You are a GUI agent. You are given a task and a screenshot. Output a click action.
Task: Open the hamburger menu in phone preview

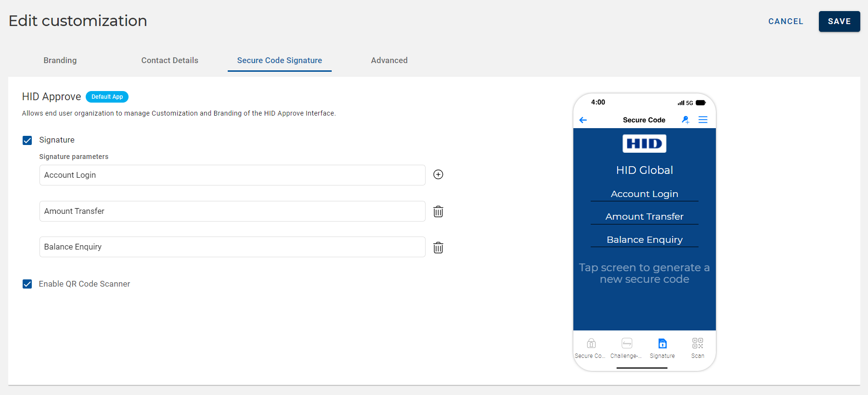click(x=703, y=120)
